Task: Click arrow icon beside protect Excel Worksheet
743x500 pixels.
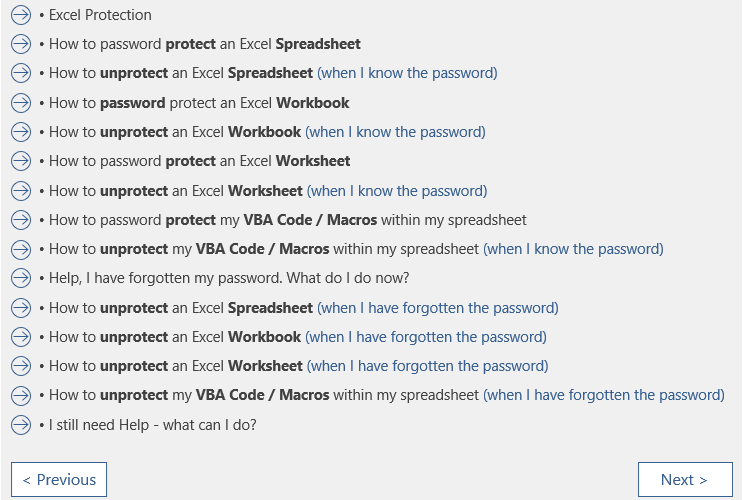Action: [x=21, y=161]
